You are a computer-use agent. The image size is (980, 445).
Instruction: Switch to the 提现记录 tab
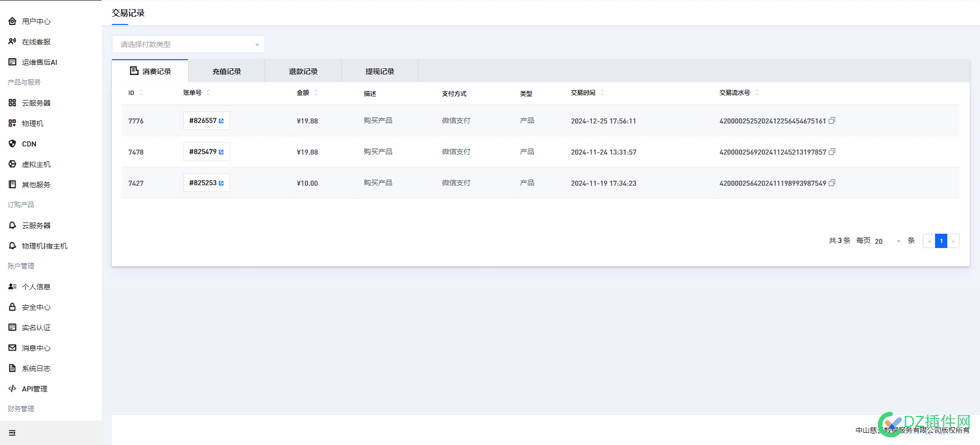(x=380, y=71)
